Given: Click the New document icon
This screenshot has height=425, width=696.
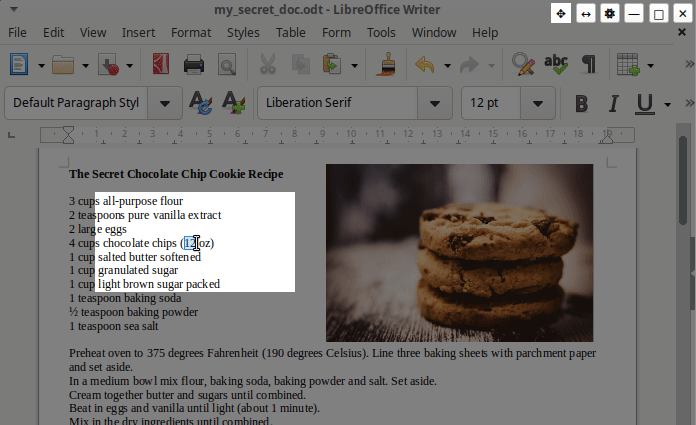Looking at the screenshot, I should pyautogui.click(x=19, y=66).
